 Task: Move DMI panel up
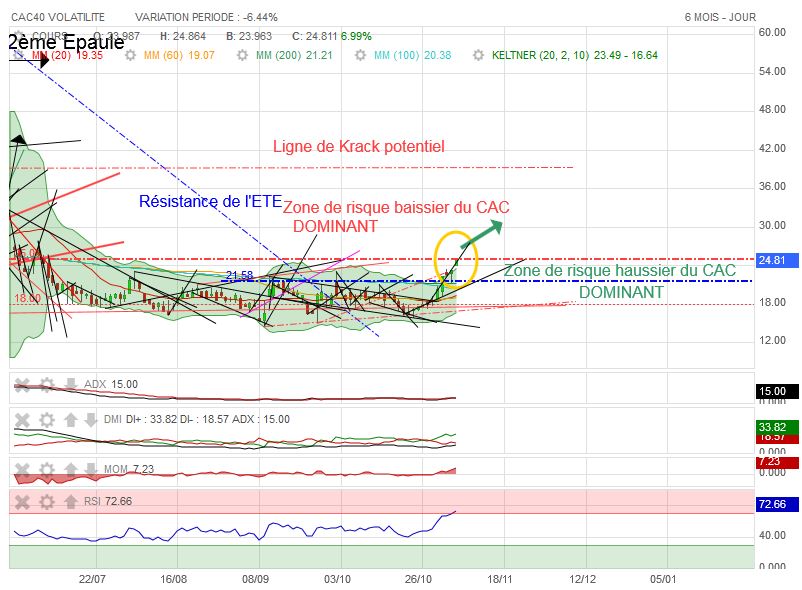[x=71, y=420]
